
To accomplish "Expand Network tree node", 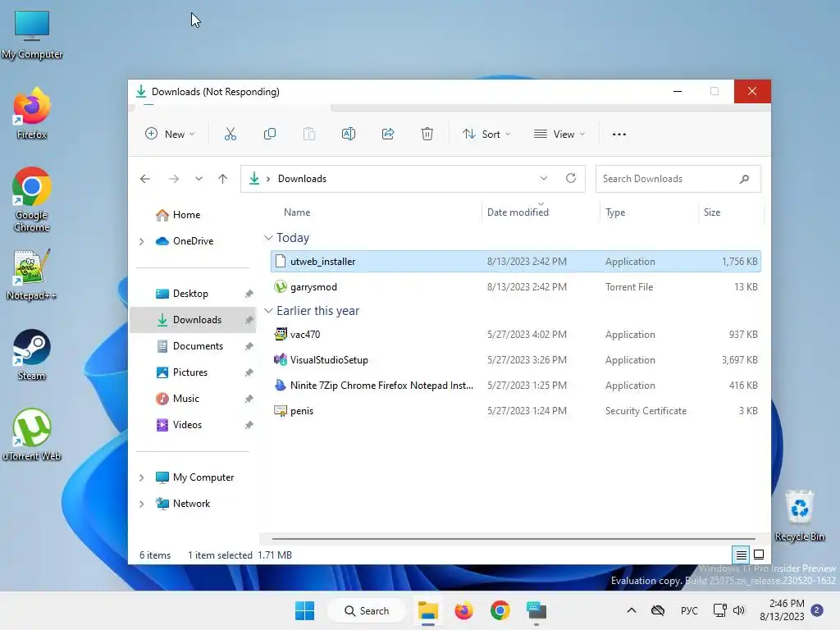I will pyautogui.click(x=141, y=504).
